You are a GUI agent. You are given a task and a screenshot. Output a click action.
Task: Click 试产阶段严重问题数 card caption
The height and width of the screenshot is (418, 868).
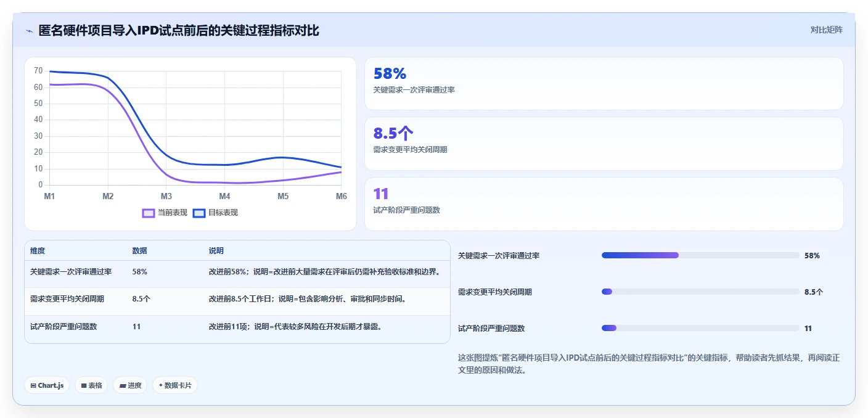click(407, 210)
